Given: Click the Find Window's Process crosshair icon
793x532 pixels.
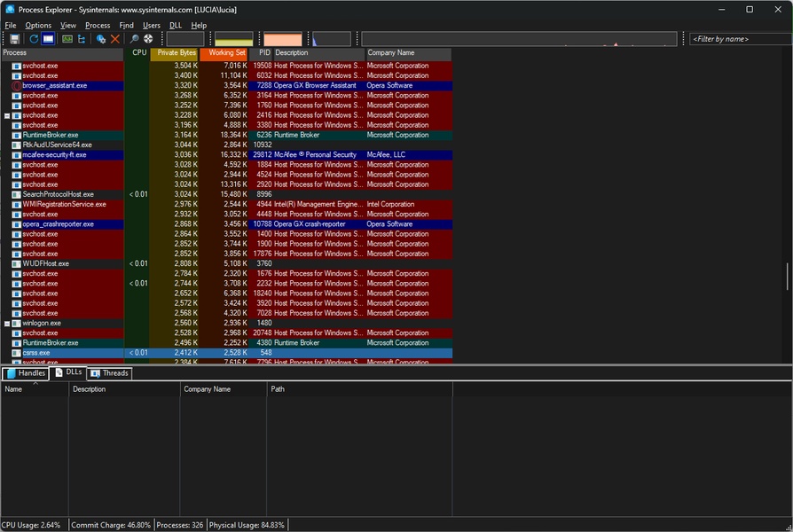Looking at the screenshot, I should (148, 39).
